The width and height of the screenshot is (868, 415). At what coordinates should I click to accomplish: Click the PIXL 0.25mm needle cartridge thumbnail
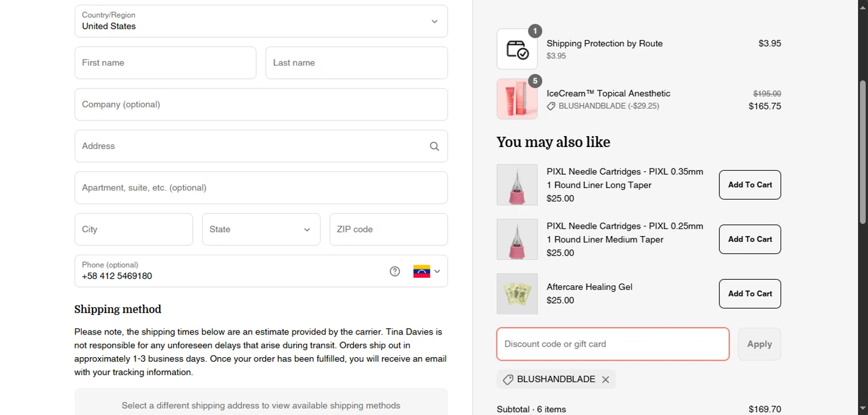tap(517, 239)
